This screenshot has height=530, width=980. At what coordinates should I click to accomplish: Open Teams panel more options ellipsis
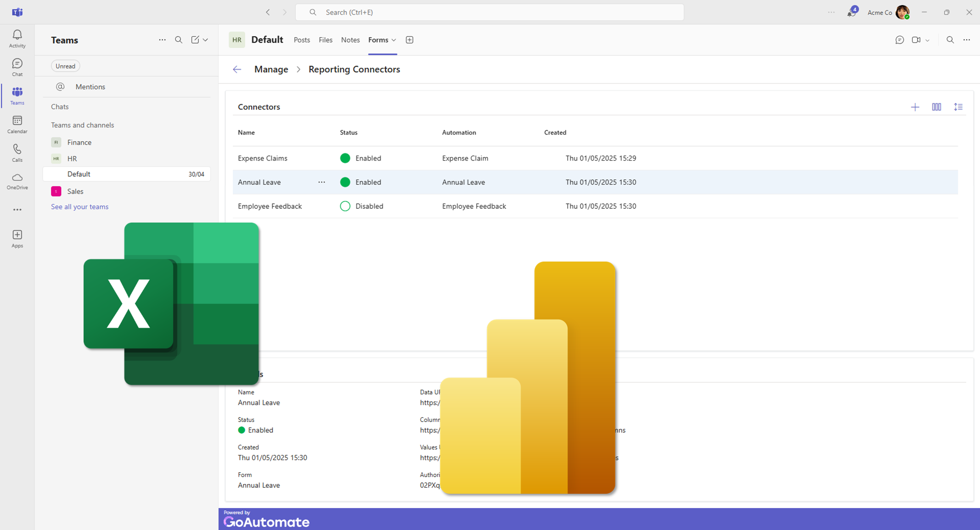[162, 40]
